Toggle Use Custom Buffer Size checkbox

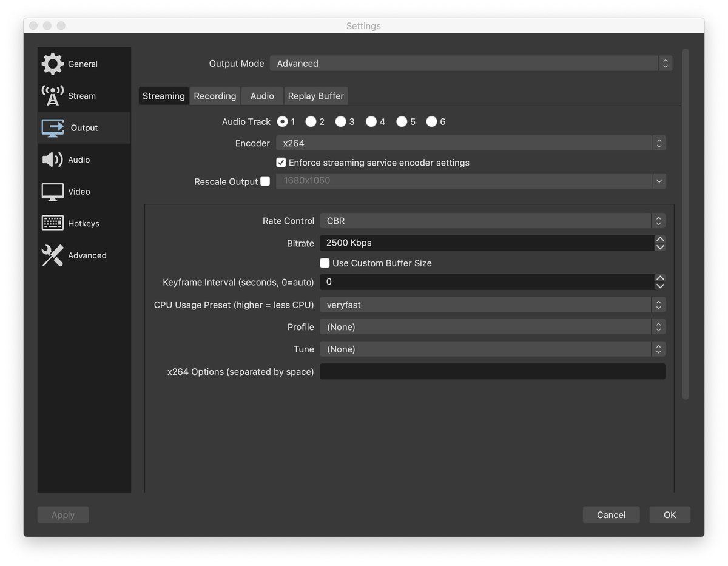pyautogui.click(x=325, y=263)
